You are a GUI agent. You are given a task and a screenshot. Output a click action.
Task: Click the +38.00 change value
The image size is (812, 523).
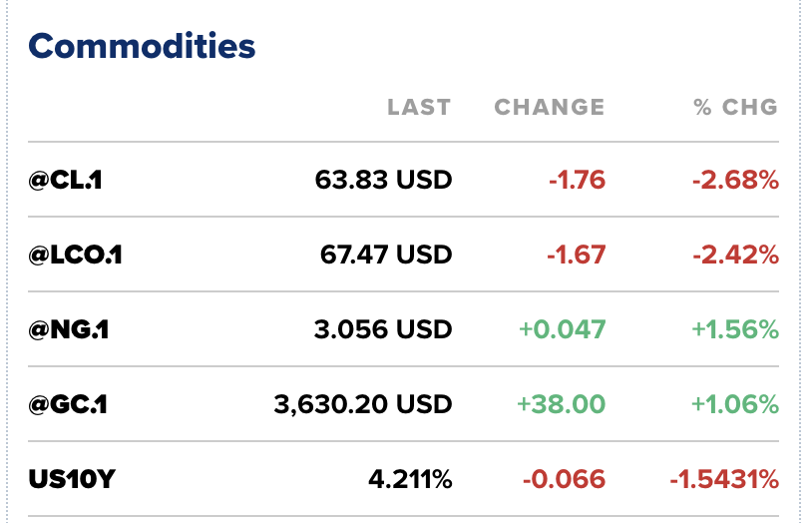(561, 404)
